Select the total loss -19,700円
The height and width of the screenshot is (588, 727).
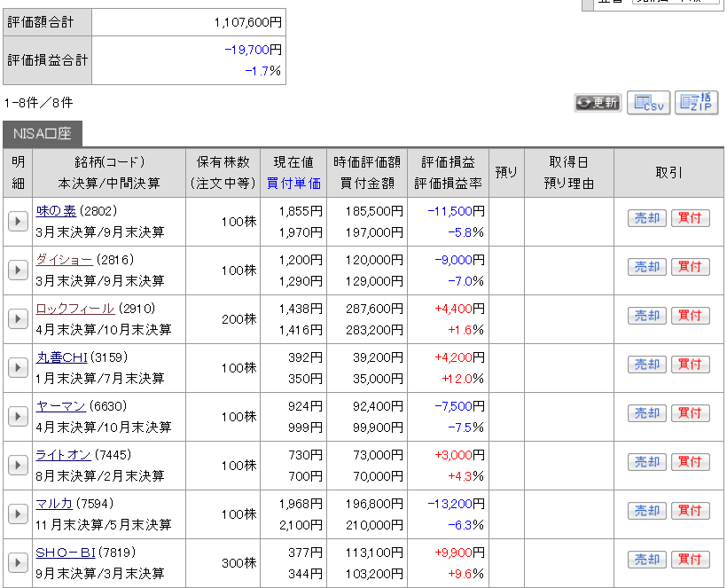coord(254,50)
